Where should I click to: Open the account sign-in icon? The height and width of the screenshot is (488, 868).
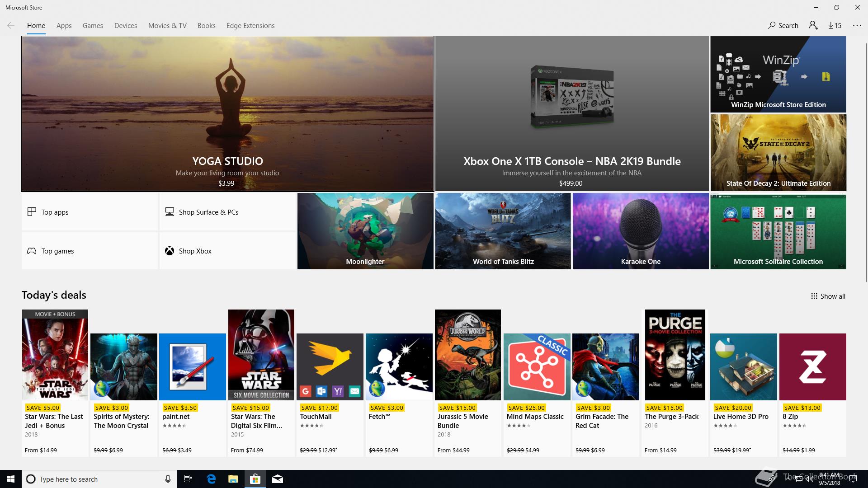pos(813,25)
